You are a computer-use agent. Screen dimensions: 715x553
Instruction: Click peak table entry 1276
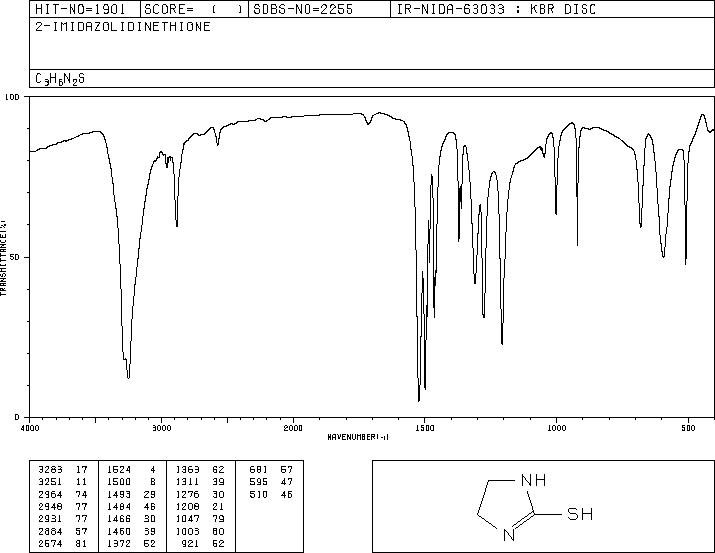tap(187, 494)
